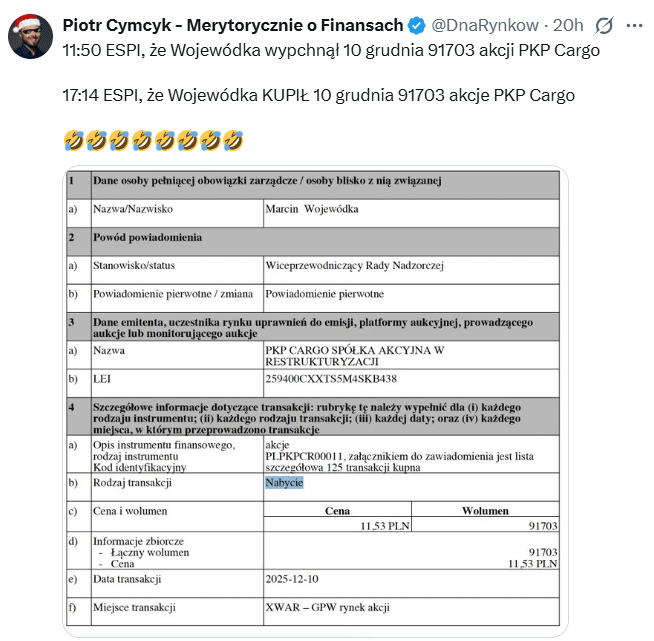Click the Cena column header
This screenshot has height=641, width=654.
337,510
